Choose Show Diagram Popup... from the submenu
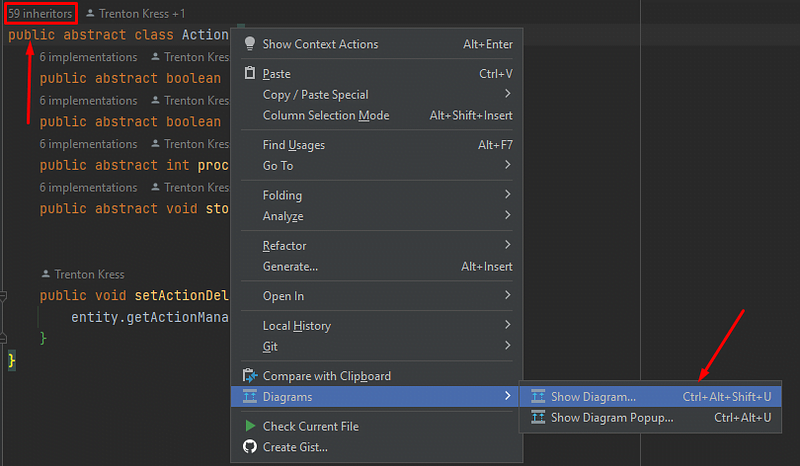800x466 pixels. coord(651,418)
